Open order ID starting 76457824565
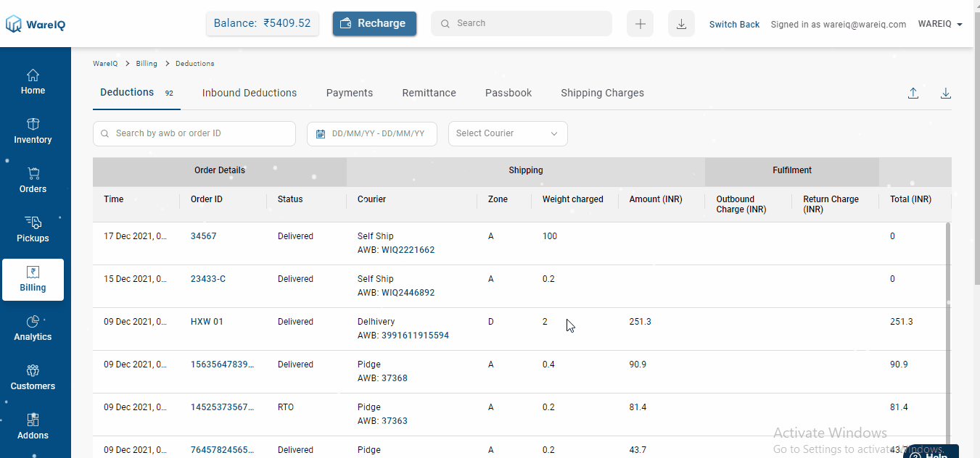The image size is (980, 458). [x=223, y=450]
